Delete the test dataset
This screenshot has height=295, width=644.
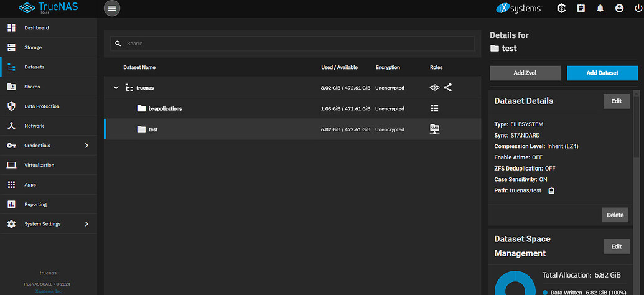click(x=615, y=215)
